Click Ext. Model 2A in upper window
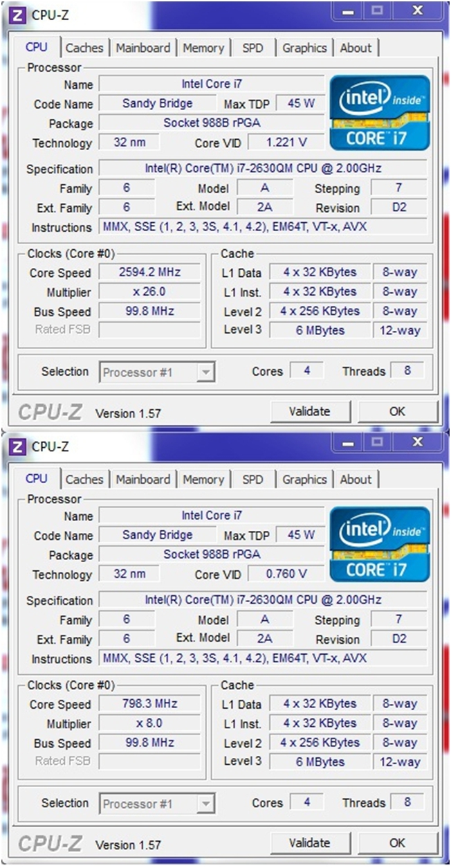 264,207
